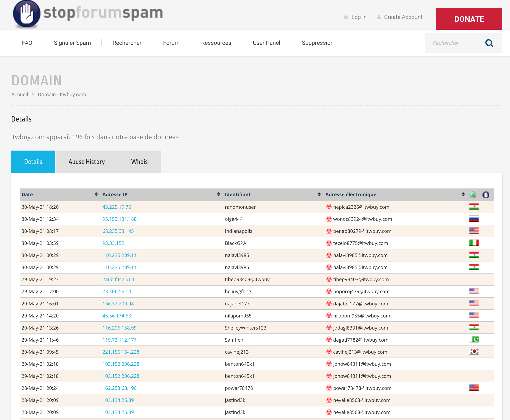Click the South Korea flag for cavihej213
510x420 pixels.
point(473,352)
